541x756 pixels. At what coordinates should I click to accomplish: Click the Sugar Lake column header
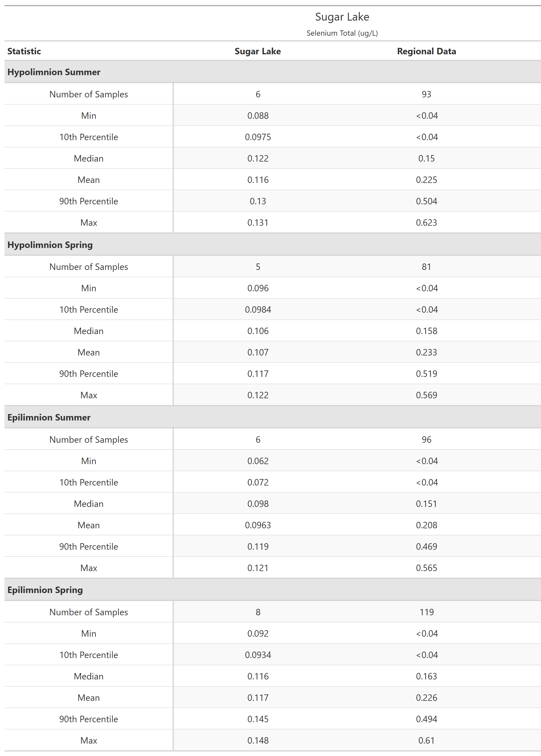(x=258, y=51)
